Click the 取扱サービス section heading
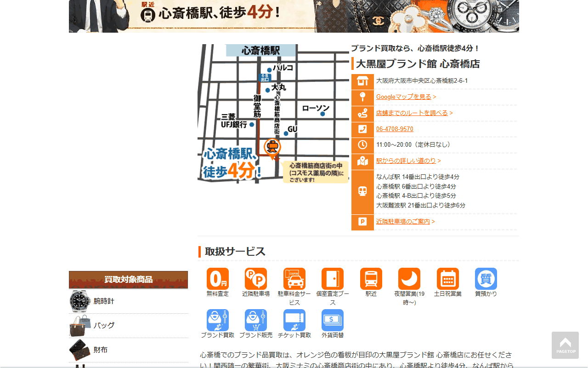588x368 pixels. click(x=235, y=252)
